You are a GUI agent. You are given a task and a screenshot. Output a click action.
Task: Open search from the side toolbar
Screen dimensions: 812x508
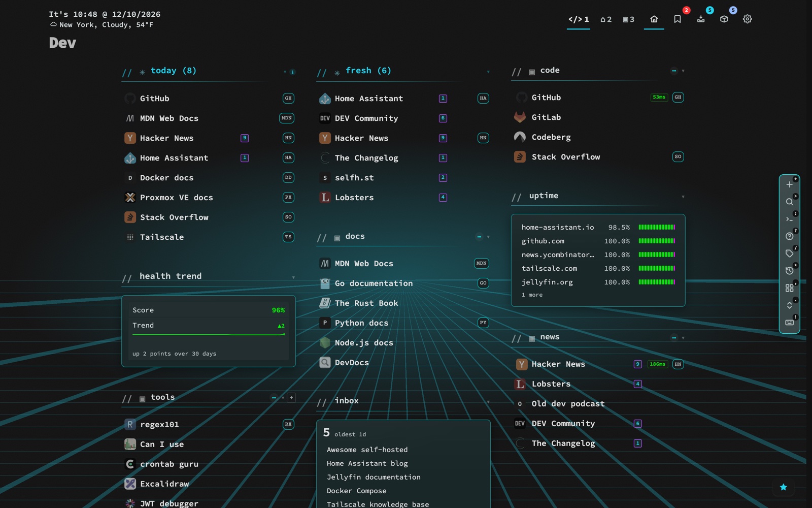coord(789,202)
